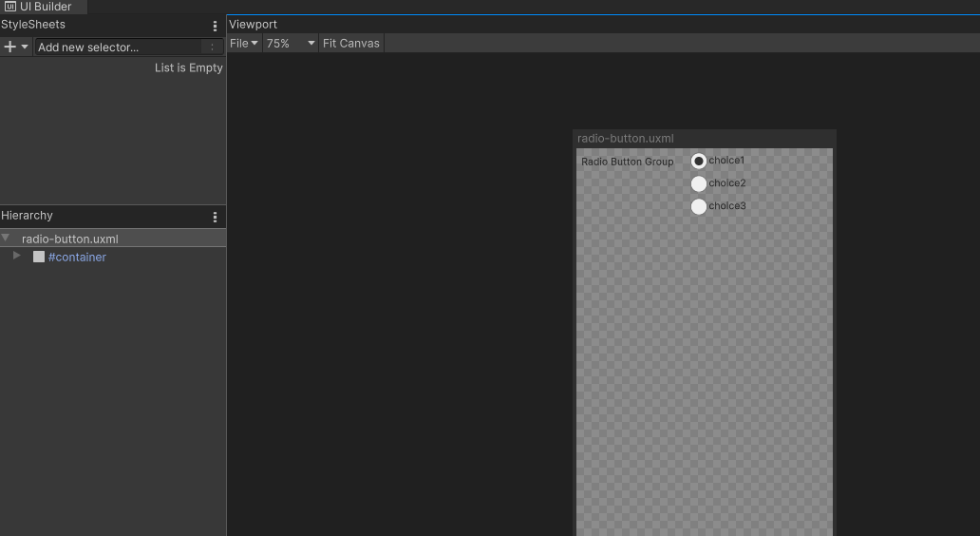Select the choice1 radio button

click(699, 162)
